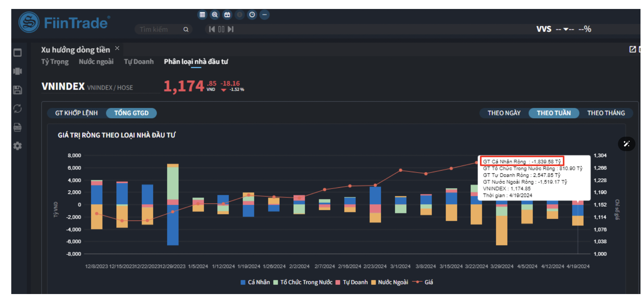
Task: Refresh data using the sidebar reload icon
Action: click(x=17, y=109)
